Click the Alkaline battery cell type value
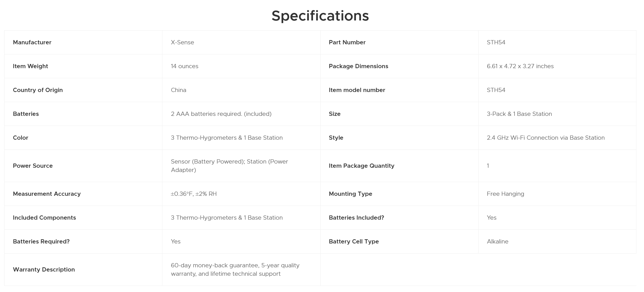644x292 pixels. [498, 242]
